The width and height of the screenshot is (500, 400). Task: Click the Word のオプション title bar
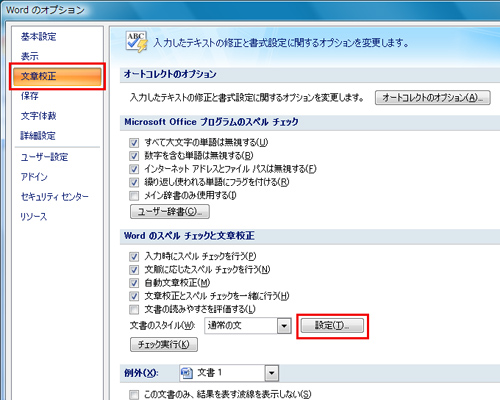pyautogui.click(x=250, y=10)
